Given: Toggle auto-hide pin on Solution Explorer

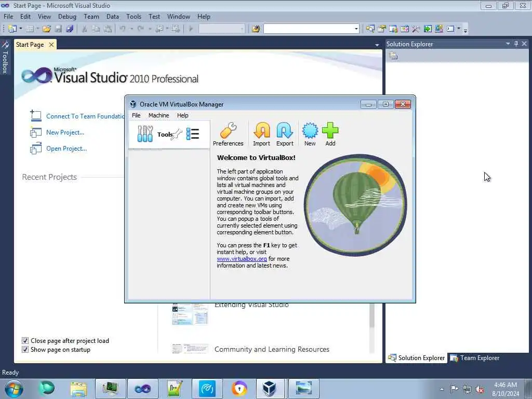Looking at the screenshot, I should point(516,44).
